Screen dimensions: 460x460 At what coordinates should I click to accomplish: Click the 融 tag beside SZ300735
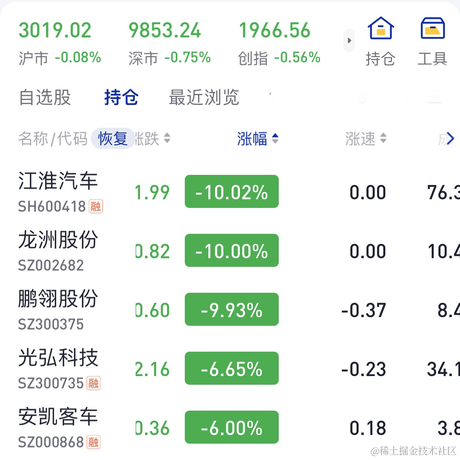coord(94,383)
